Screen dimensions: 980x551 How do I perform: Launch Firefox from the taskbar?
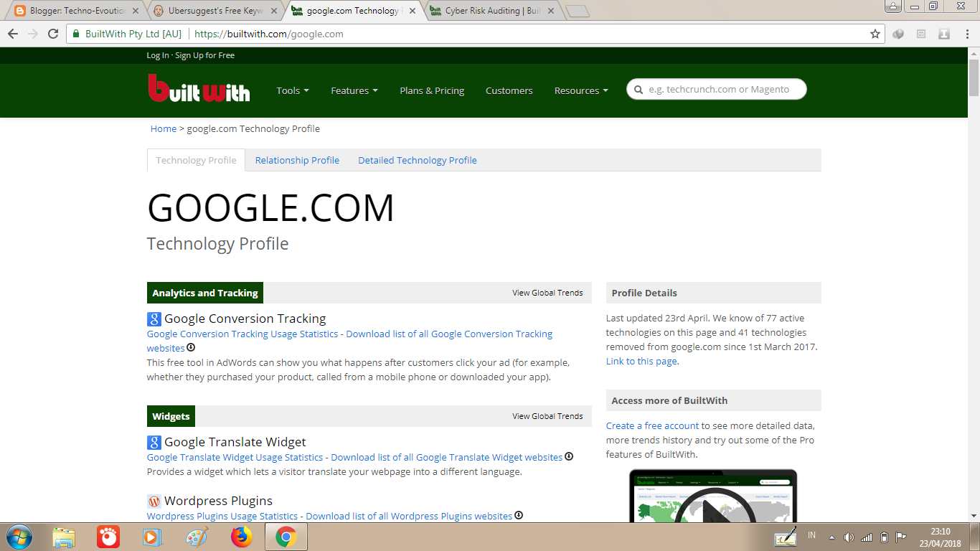tap(242, 537)
